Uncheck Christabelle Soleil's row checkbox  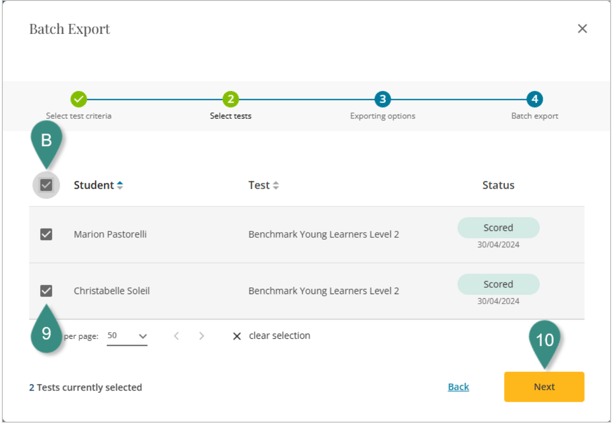click(46, 290)
